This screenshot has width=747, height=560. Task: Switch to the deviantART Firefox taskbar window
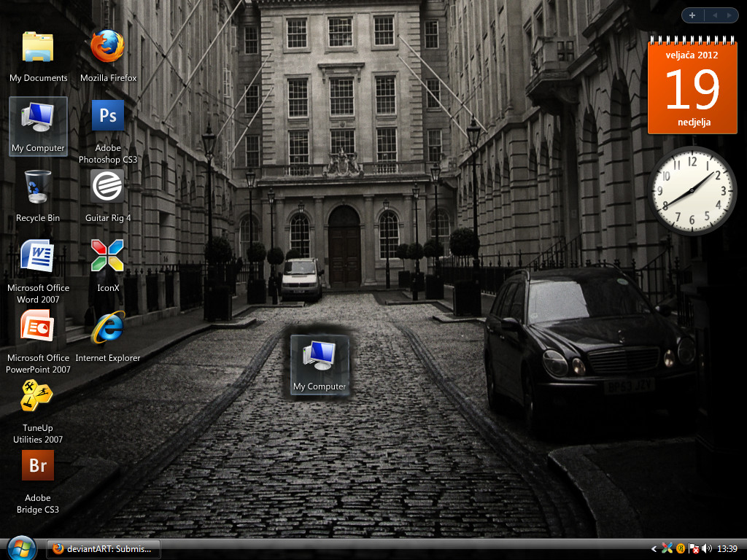click(x=104, y=549)
